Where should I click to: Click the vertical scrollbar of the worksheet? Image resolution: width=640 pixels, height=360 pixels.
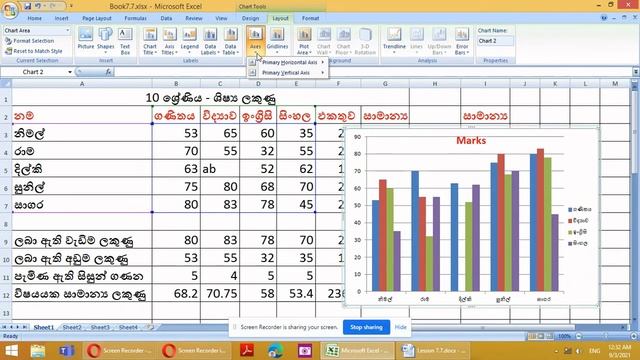click(x=634, y=200)
